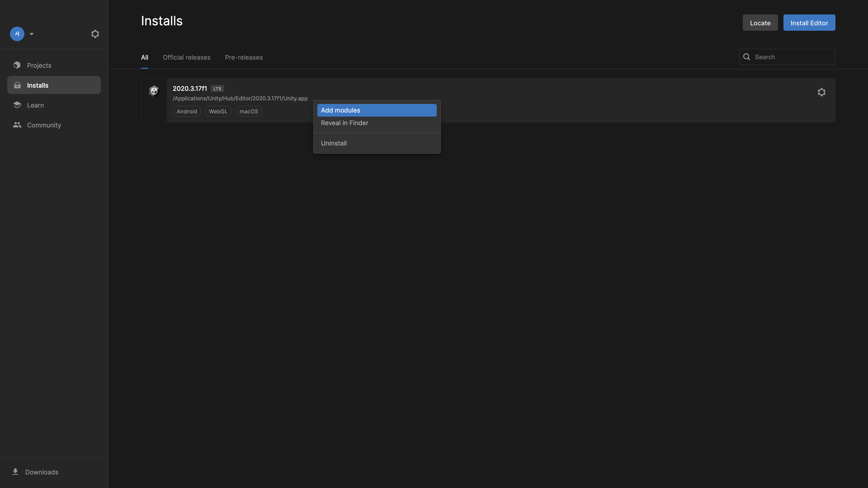This screenshot has height=488, width=868.
Task: Click the Installs drive icon in sidebar
Action: coord(17,85)
